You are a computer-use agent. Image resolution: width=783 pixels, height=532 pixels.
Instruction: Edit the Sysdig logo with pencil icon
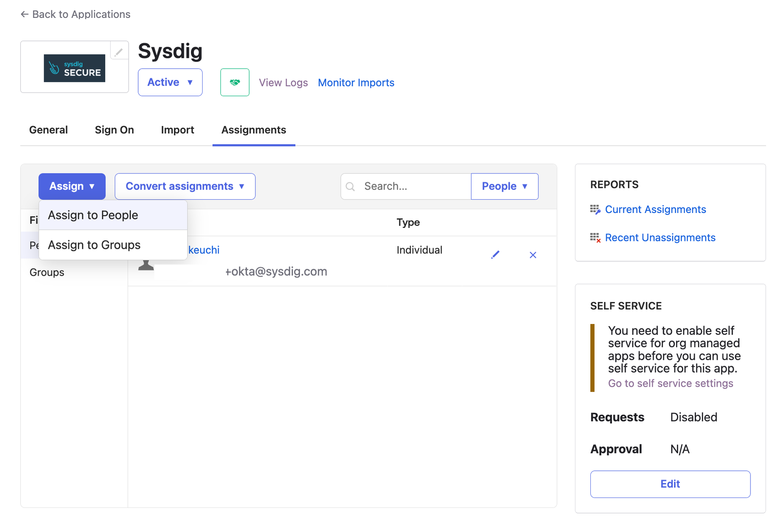pyautogui.click(x=119, y=52)
